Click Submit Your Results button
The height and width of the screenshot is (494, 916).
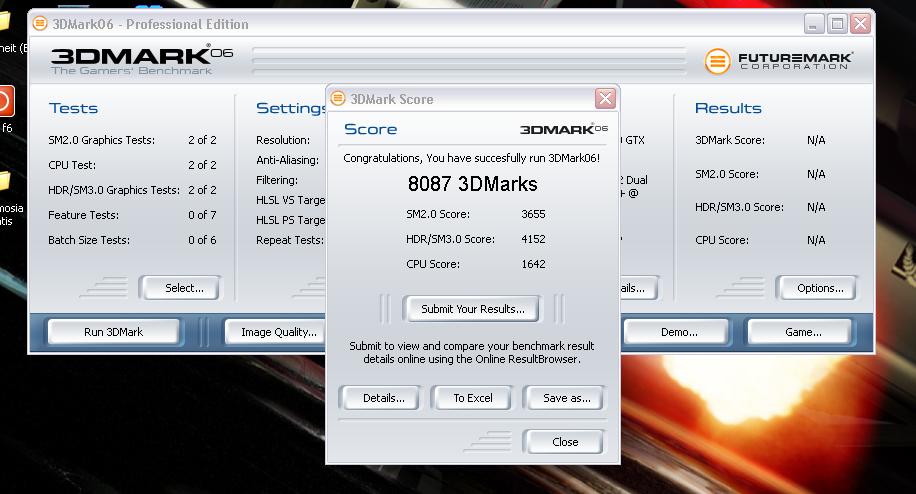pyautogui.click(x=472, y=309)
